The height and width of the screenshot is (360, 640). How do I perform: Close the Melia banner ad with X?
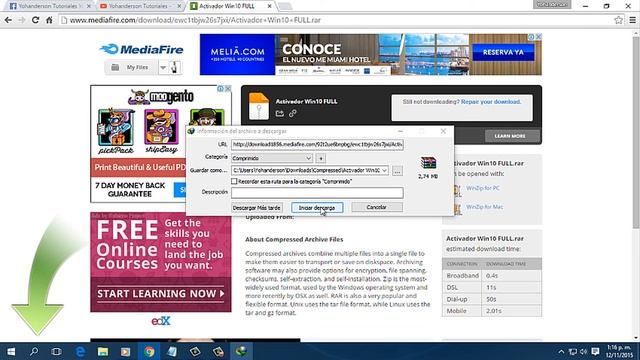538,37
